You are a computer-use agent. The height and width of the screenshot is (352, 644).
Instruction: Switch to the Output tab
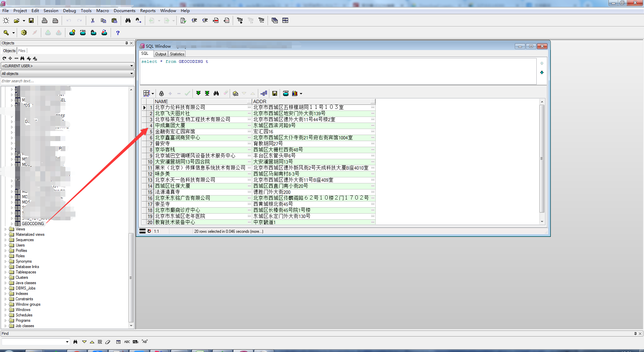[x=161, y=54]
